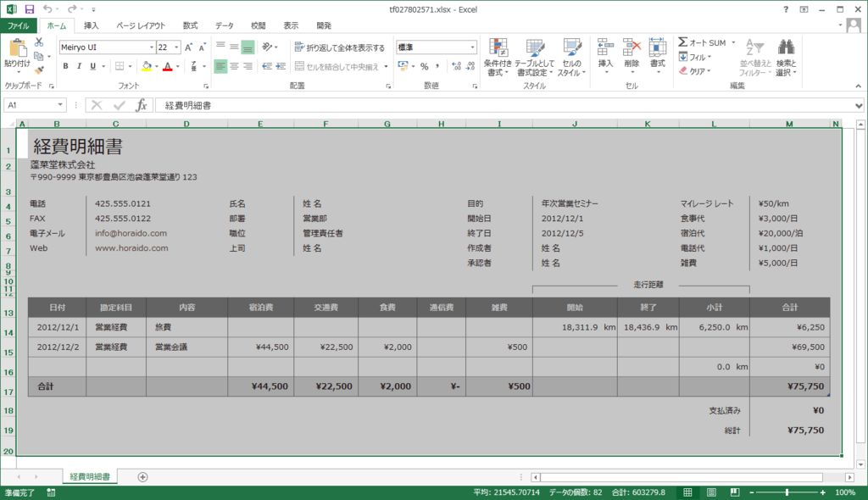Click the phonetic guide (ふりがな) icon
The height and width of the screenshot is (500, 868).
click(194, 66)
